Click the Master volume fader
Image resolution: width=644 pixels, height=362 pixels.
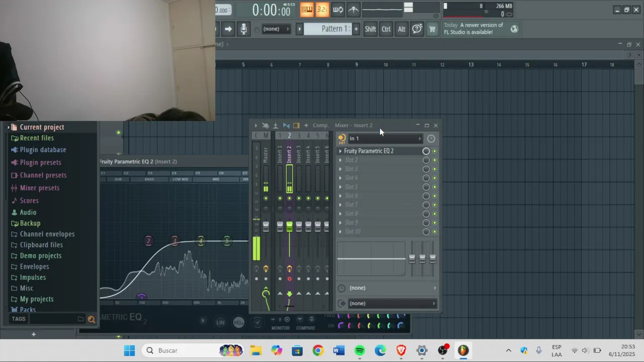(266, 227)
